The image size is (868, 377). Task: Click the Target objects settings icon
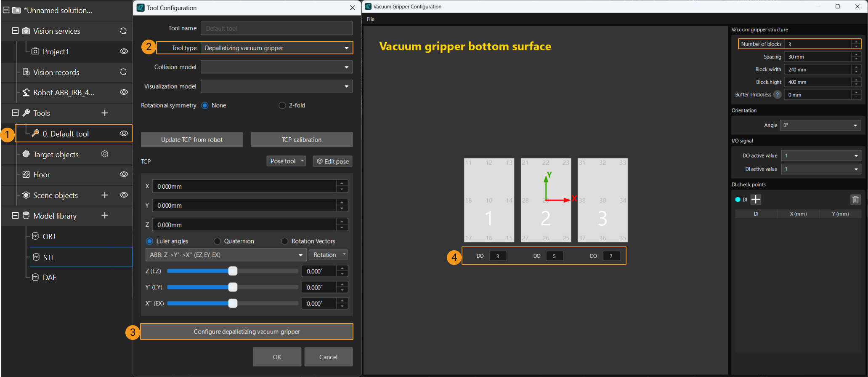coord(105,154)
